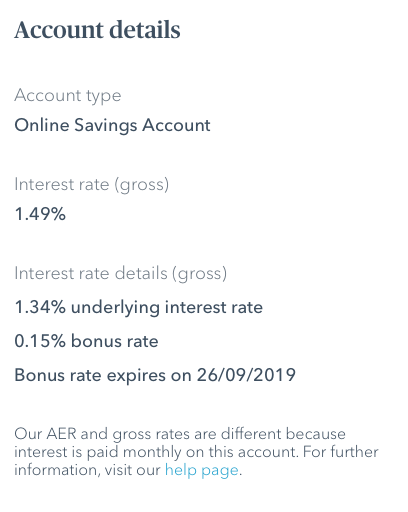Click the word 'bonus' in 0.15% line
This screenshot has height=512, width=408.
click(92, 341)
